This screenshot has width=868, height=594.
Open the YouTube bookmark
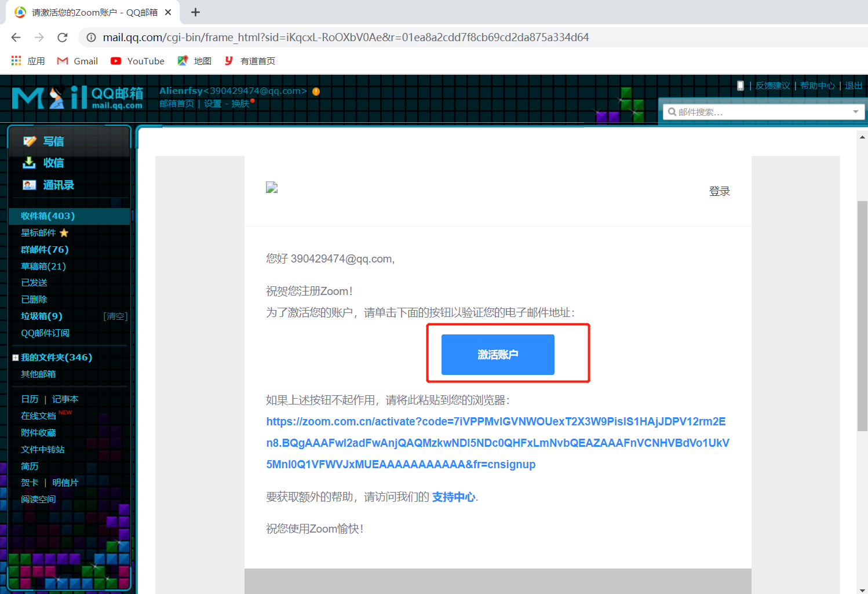pos(137,61)
